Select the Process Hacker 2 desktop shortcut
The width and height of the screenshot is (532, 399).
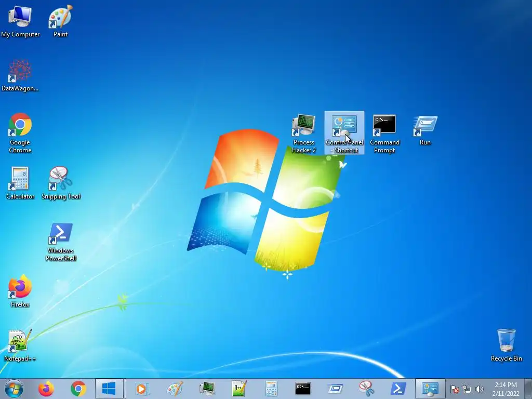303,134
